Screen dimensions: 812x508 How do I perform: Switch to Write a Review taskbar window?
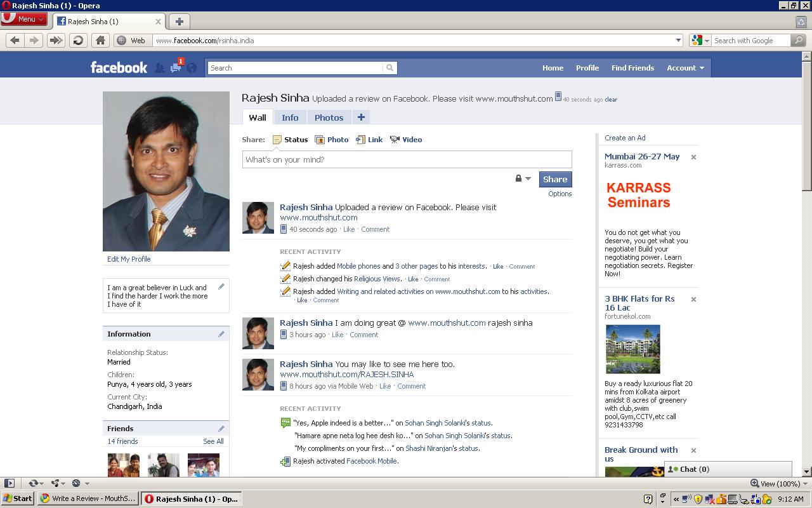[88, 498]
